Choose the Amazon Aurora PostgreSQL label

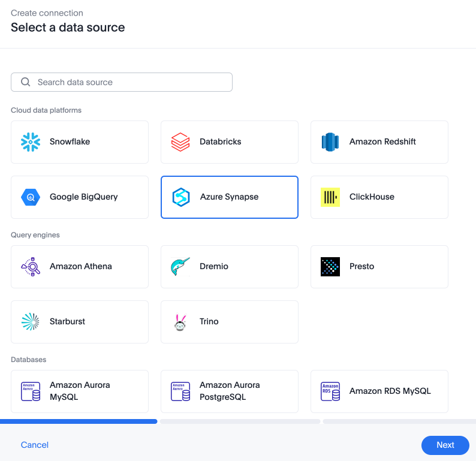point(230,391)
